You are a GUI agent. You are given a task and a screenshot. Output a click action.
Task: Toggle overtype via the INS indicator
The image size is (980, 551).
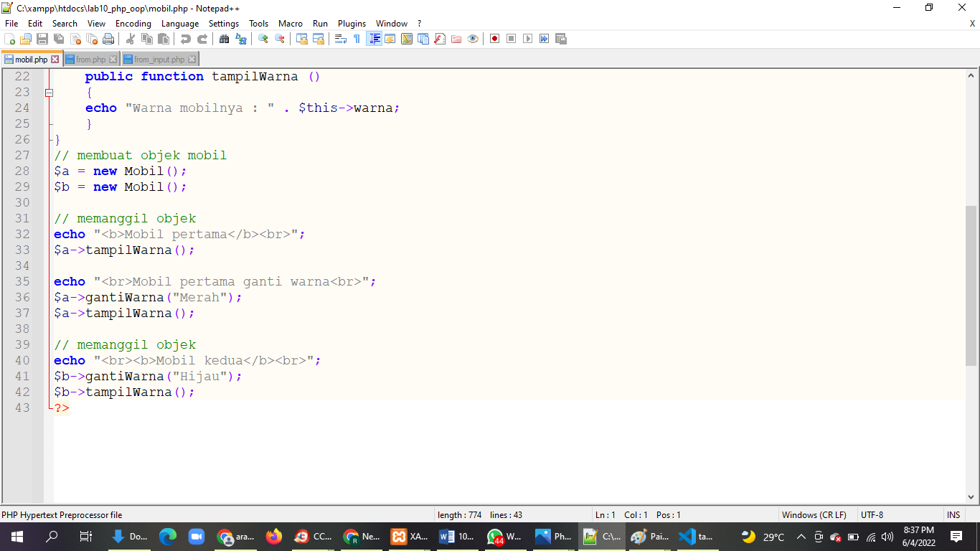(953, 514)
